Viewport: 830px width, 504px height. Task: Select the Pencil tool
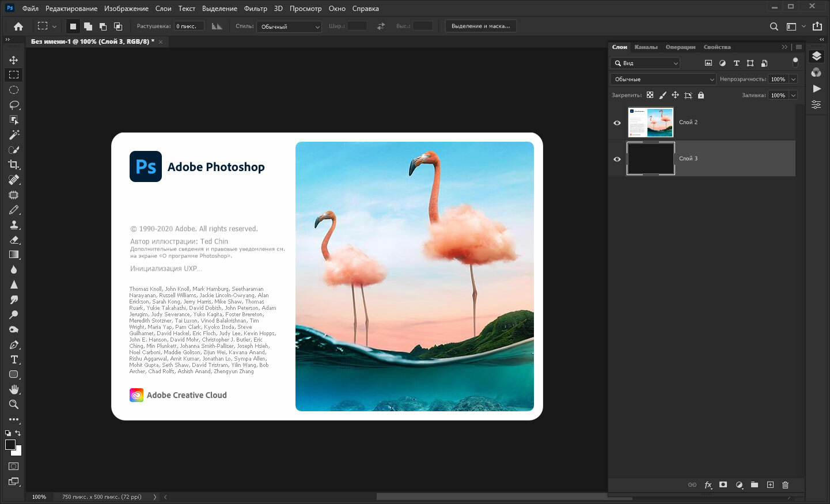click(14, 210)
